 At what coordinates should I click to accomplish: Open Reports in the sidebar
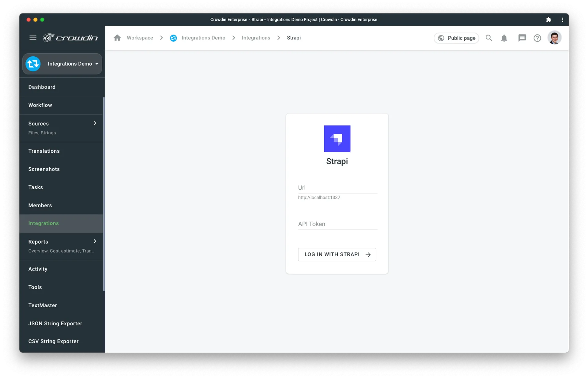[61, 246]
